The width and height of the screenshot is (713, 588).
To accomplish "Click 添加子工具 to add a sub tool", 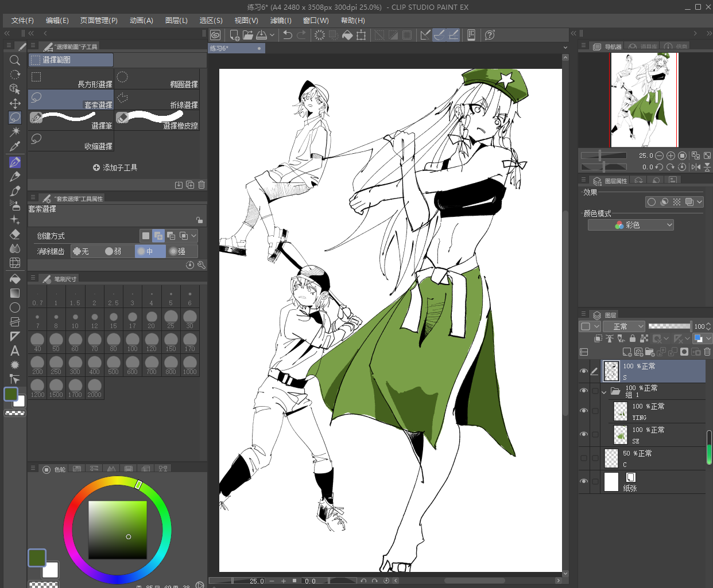I will click(x=115, y=168).
